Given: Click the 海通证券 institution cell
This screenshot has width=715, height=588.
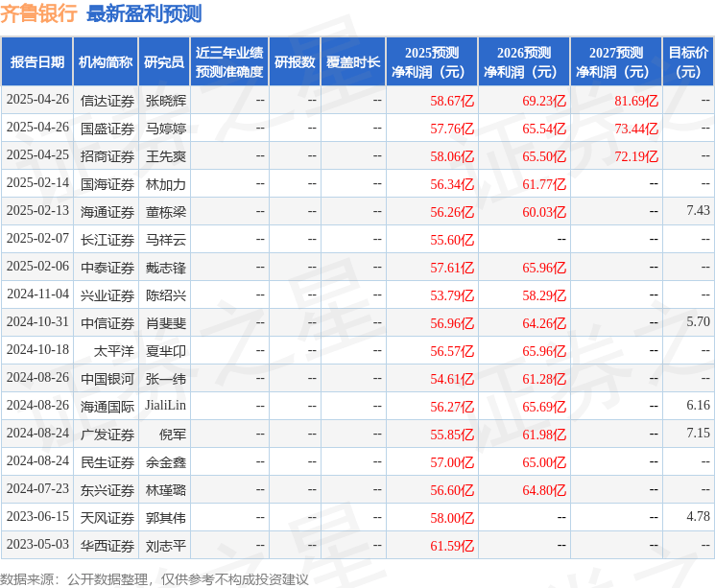Looking at the screenshot, I should pyautogui.click(x=107, y=212).
